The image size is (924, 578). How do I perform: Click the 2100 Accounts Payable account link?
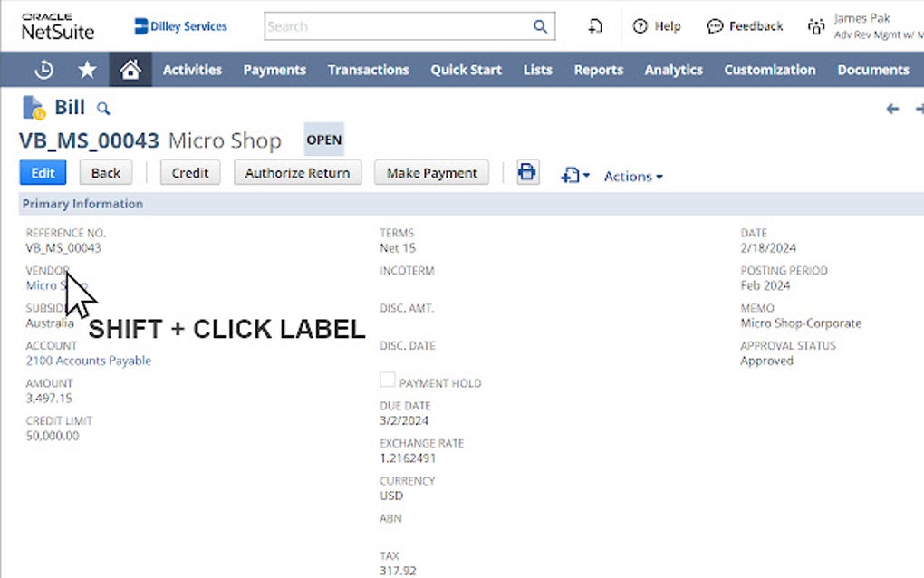(x=88, y=360)
